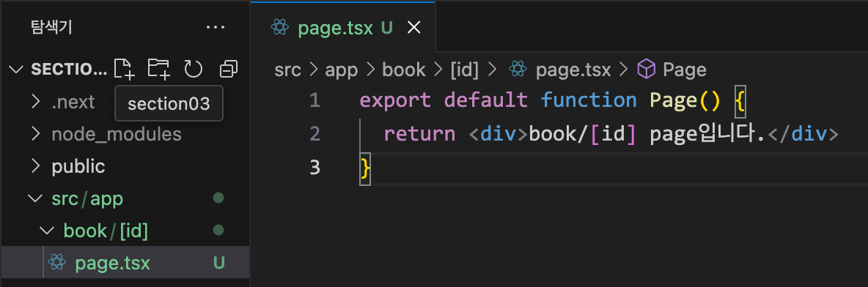Click the closing brace on line 3
Screen dimensions: 868x287
365,168
